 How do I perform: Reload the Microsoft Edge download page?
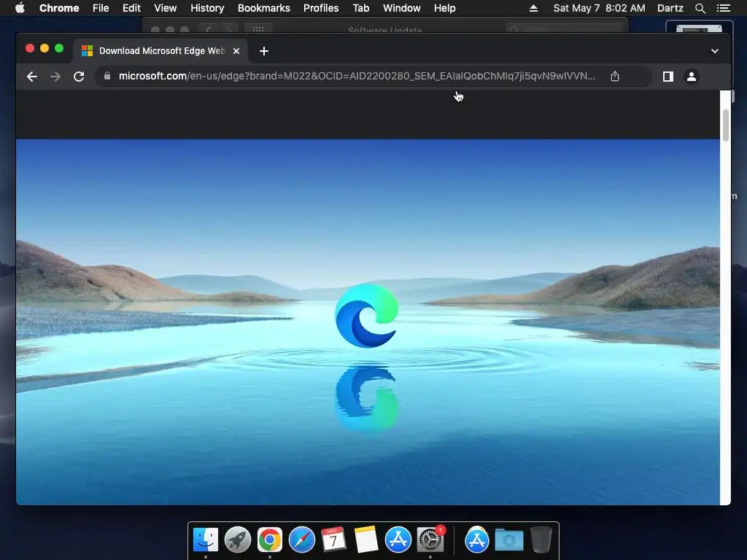coord(79,76)
